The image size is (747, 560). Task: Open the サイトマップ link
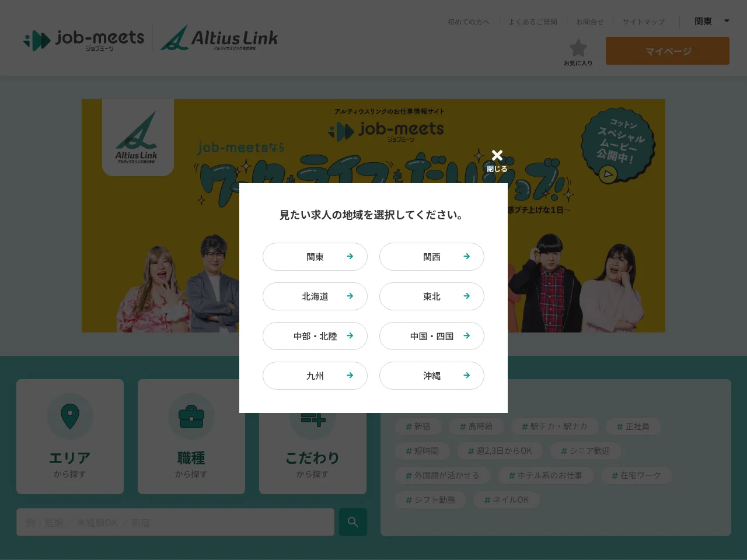[643, 22]
